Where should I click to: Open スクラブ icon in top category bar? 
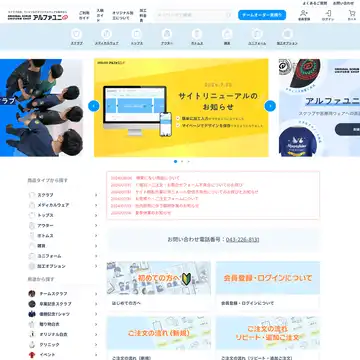[x=77, y=34]
